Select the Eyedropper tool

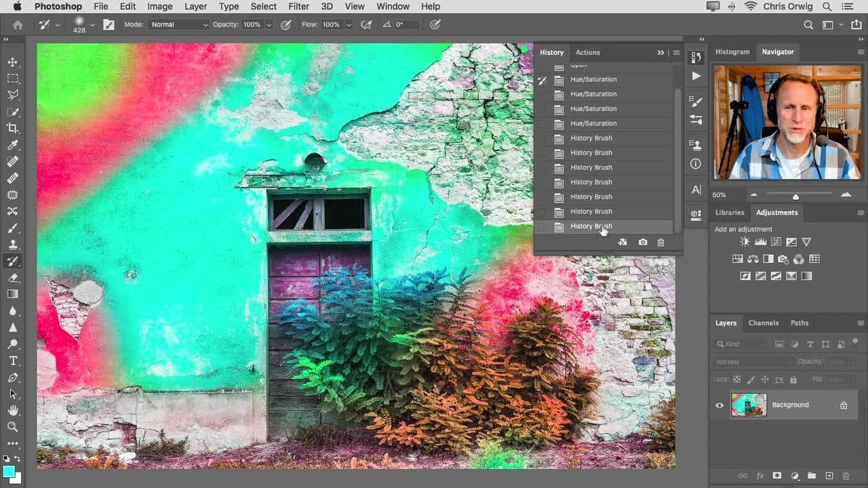(x=13, y=145)
